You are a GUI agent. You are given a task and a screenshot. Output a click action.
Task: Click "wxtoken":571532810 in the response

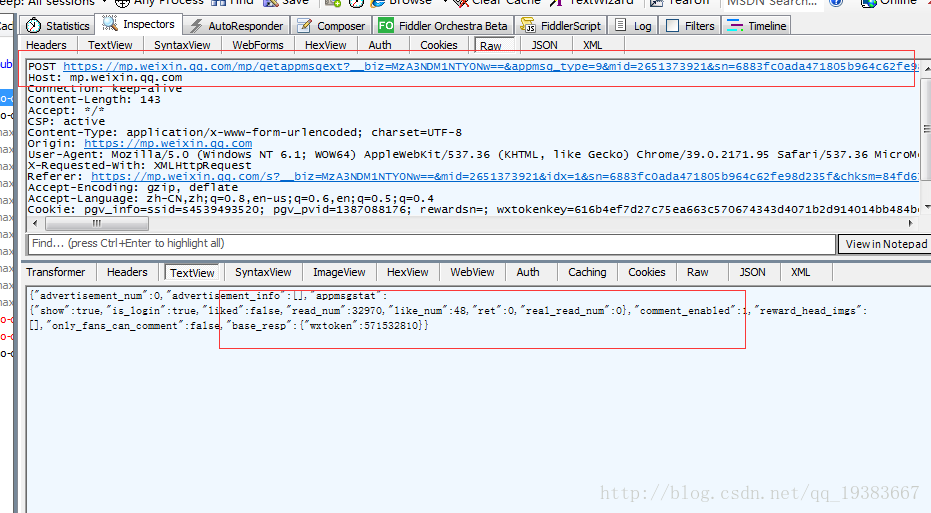click(x=364, y=325)
